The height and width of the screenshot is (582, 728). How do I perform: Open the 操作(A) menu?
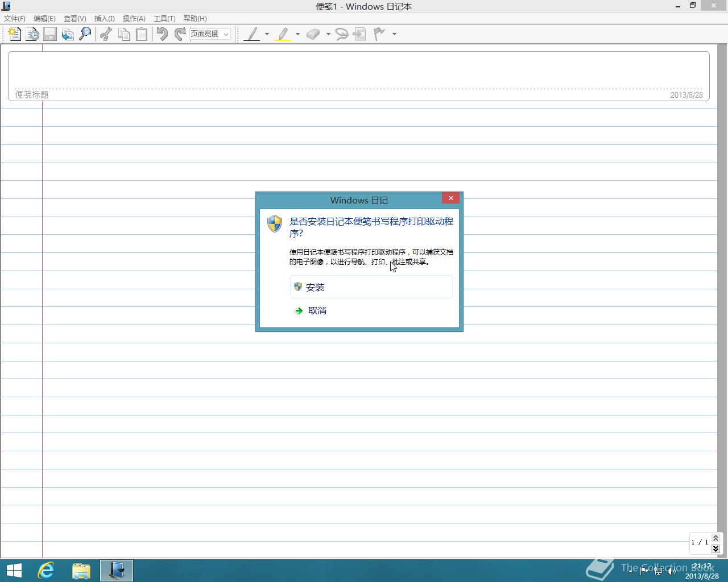(x=134, y=19)
